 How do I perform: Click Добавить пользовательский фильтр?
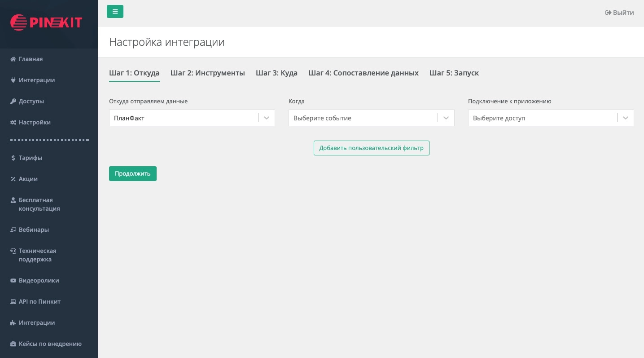[371, 148]
